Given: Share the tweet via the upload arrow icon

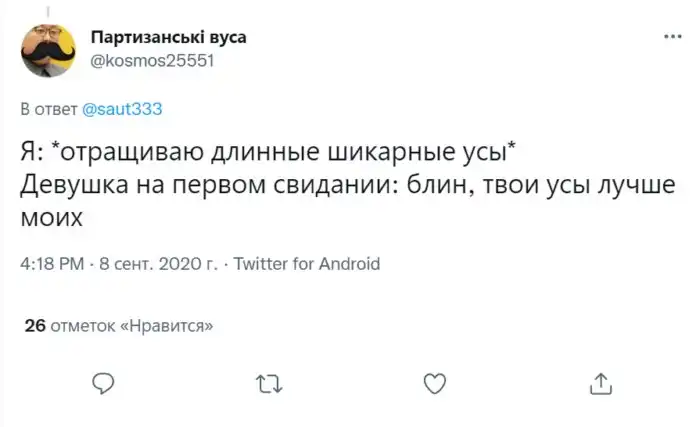Looking at the screenshot, I should click(600, 382).
